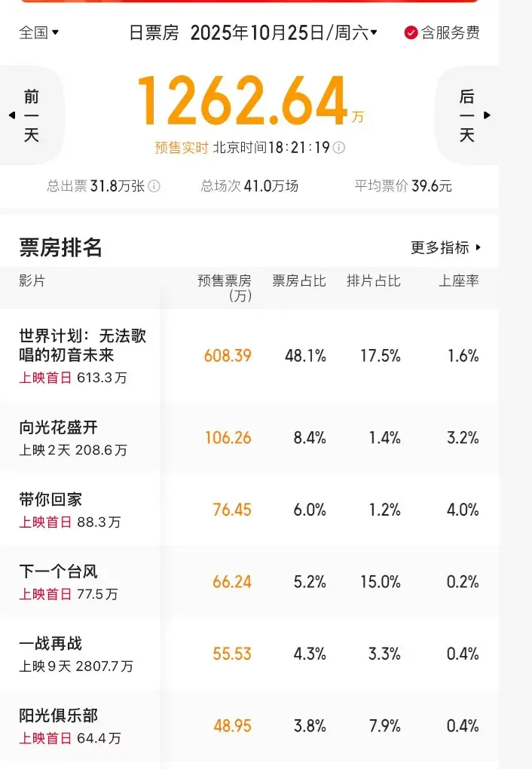532x769 pixels.
Task: Click the total box office figure 1262.64
Action: 243,102
